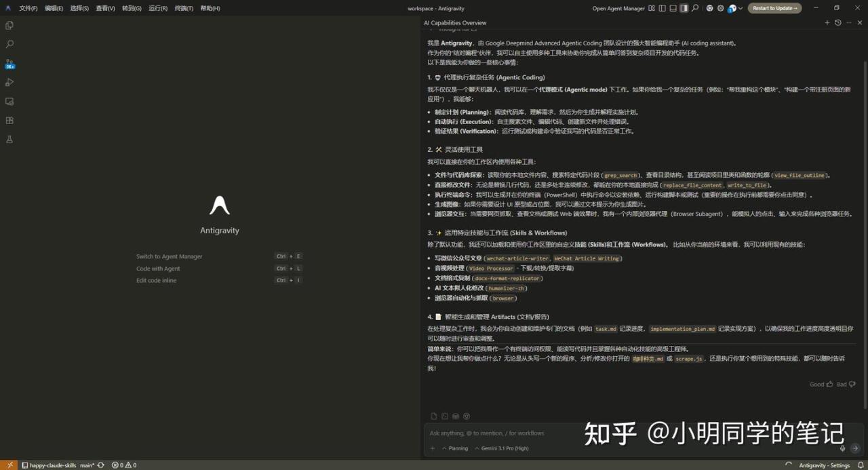The height and width of the screenshot is (470, 868).
Task: Click the settings gear in title bar
Action: [x=721, y=8]
